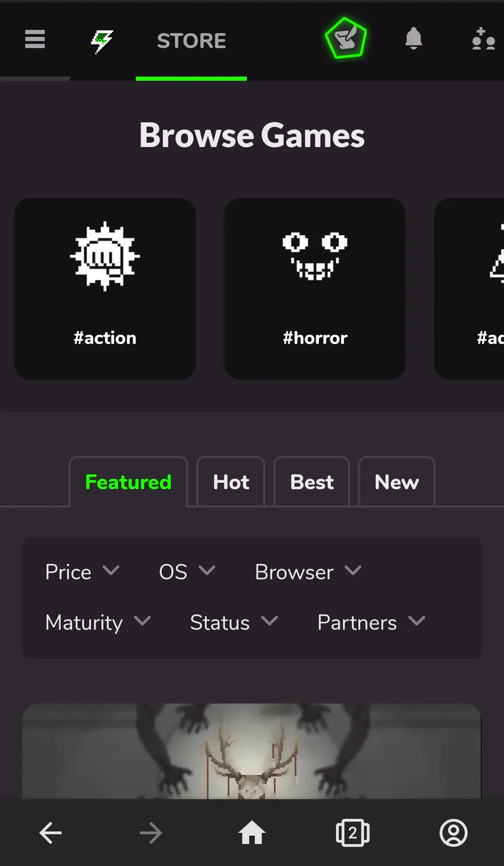Tap the Game Jolt lightning logo

pos(102,41)
